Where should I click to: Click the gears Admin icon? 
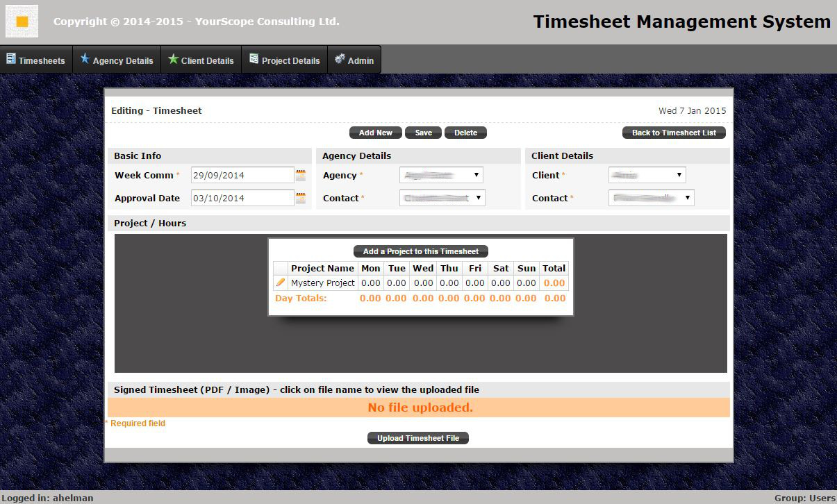tap(340, 59)
